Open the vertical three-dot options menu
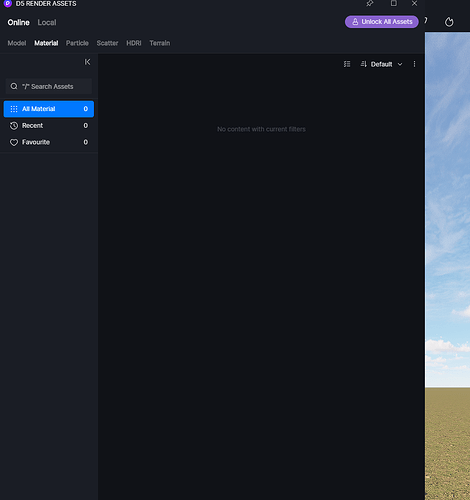Viewport: 470px width, 500px height. (x=414, y=64)
